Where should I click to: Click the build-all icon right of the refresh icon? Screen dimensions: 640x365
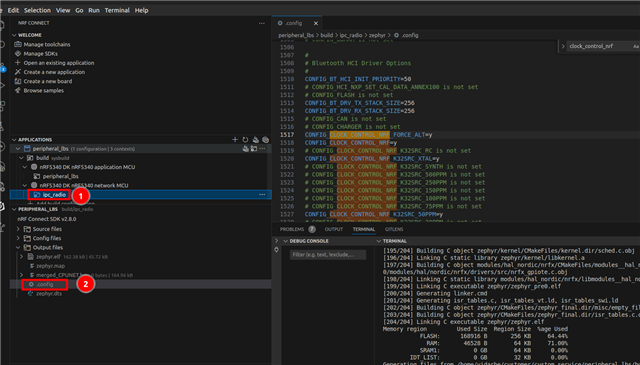click(256, 140)
